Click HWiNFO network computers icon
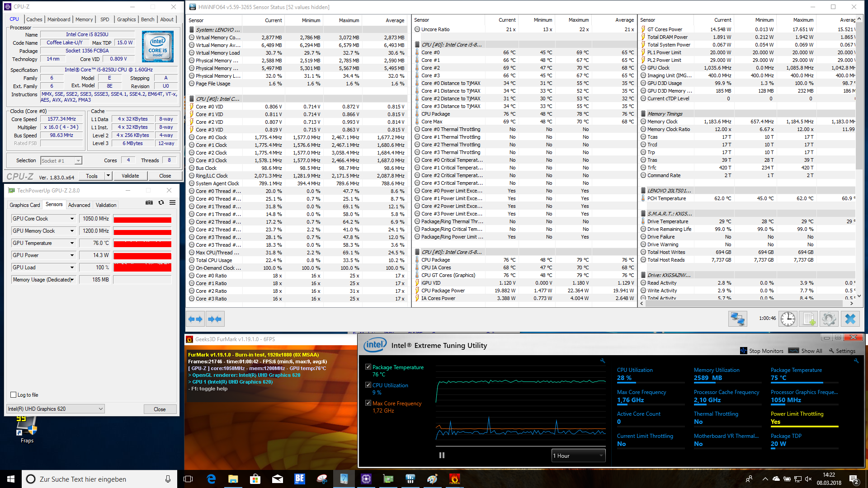The image size is (868, 488). coord(737,319)
